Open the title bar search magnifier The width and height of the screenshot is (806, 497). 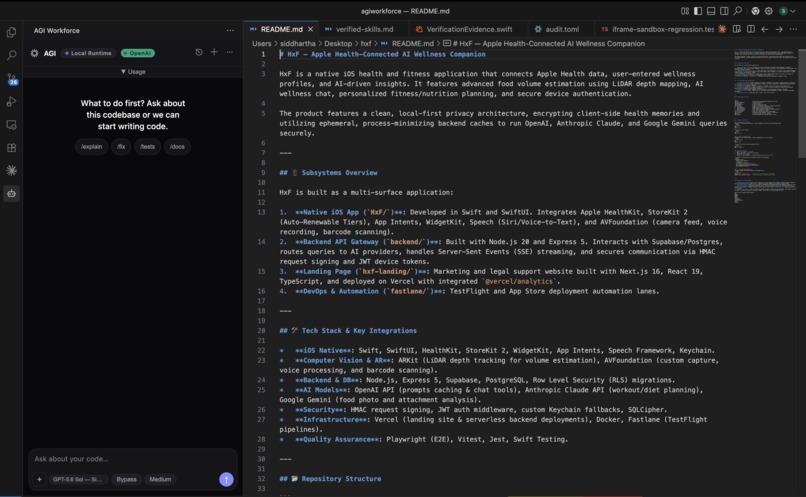coord(738,11)
